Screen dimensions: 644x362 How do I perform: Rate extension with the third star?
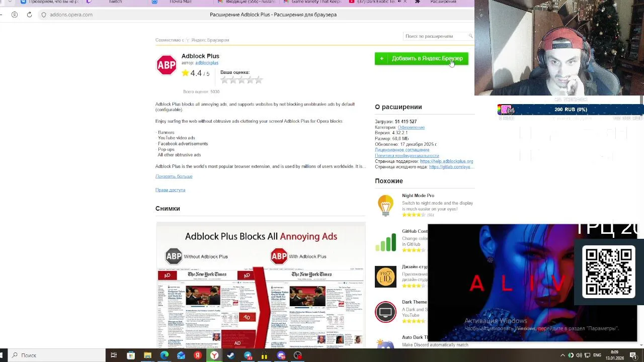point(242,80)
